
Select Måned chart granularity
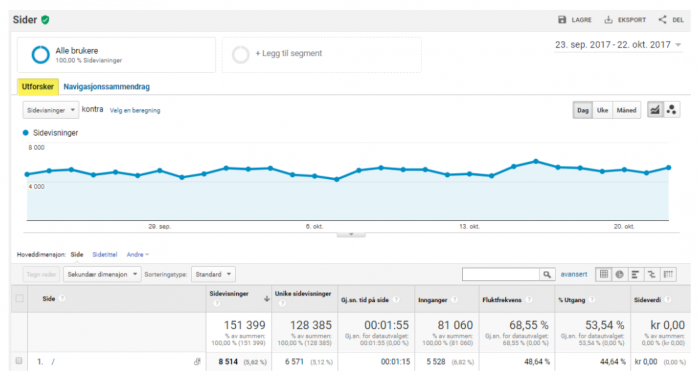click(626, 110)
